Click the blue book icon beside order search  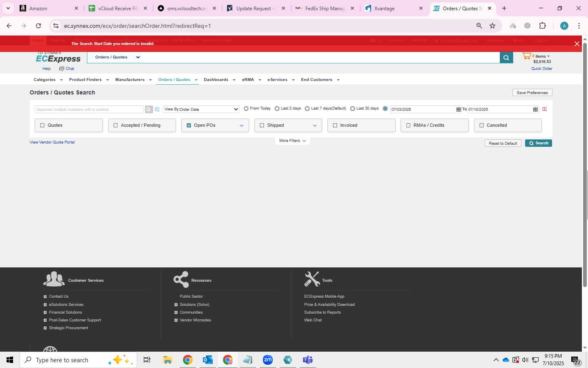tap(157, 110)
